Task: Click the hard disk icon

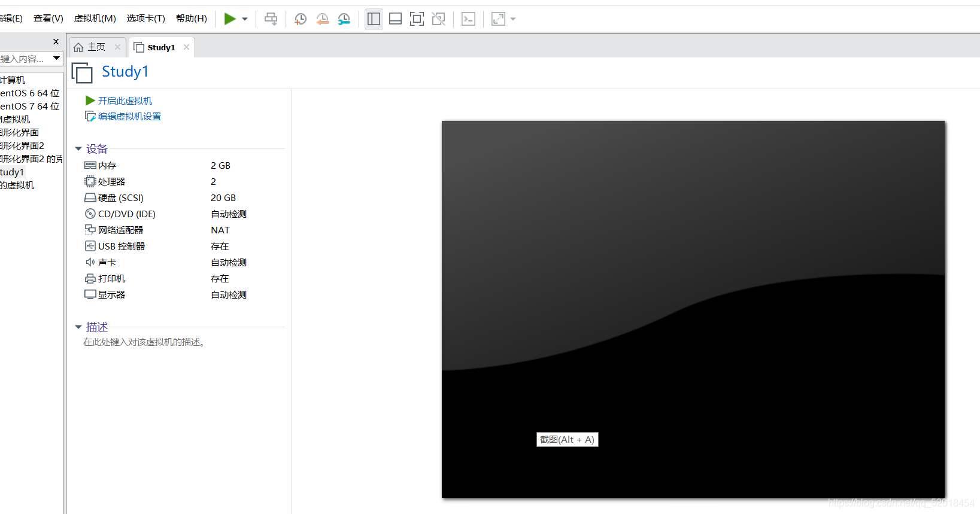Action: tap(90, 197)
